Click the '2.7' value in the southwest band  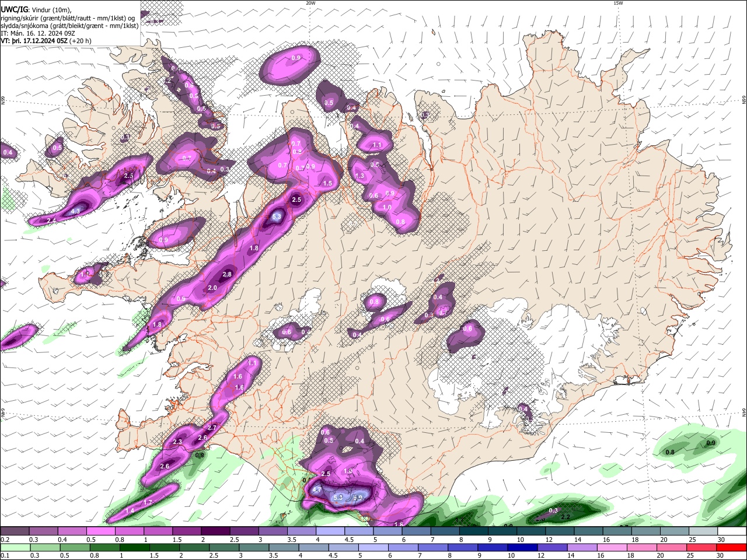[x=212, y=428]
